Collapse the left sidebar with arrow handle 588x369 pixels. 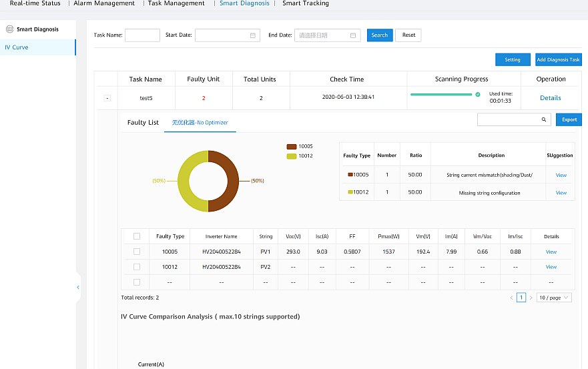pyautogui.click(x=78, y=287)
